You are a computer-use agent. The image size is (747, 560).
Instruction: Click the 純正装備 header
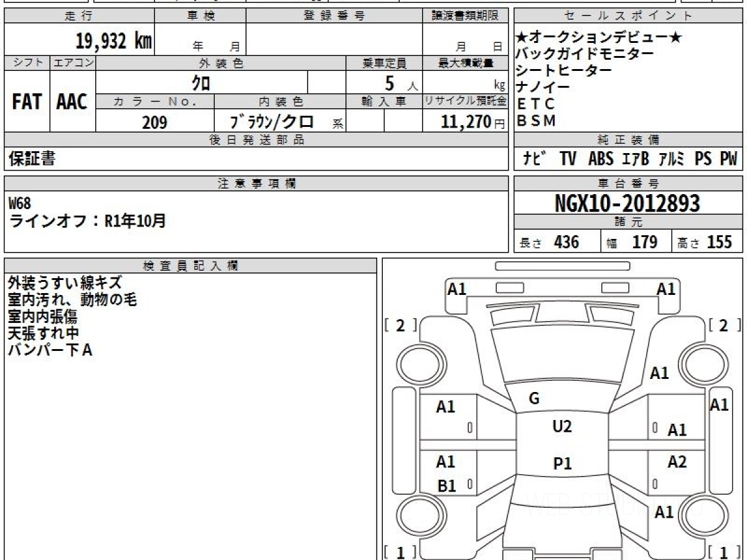coord(629,140)
